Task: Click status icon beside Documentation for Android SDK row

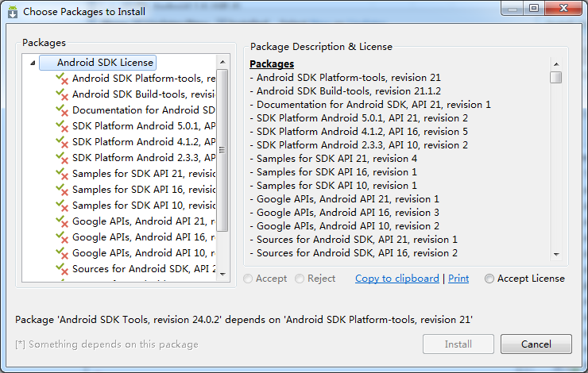Action: tap(62, 110)
